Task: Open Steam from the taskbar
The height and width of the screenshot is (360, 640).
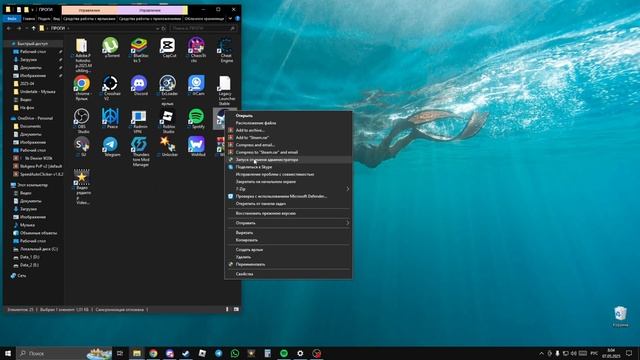Action: pos(186,353)
